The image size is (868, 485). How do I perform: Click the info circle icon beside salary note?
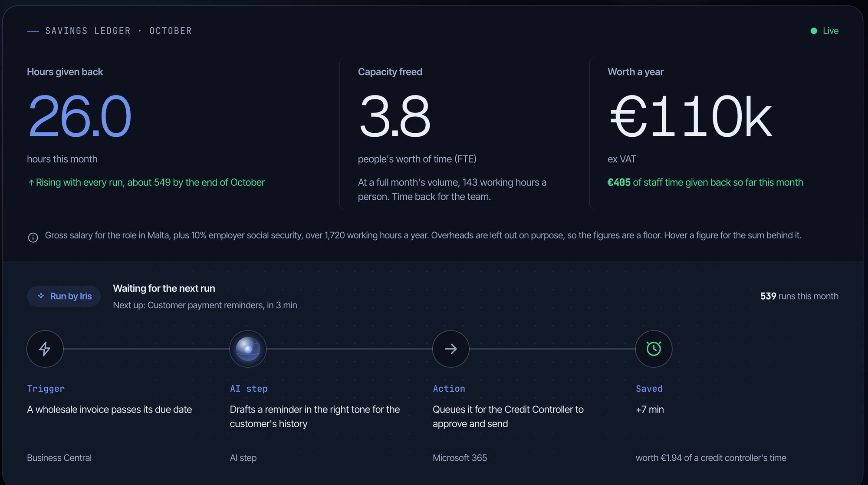coord(33,237)
